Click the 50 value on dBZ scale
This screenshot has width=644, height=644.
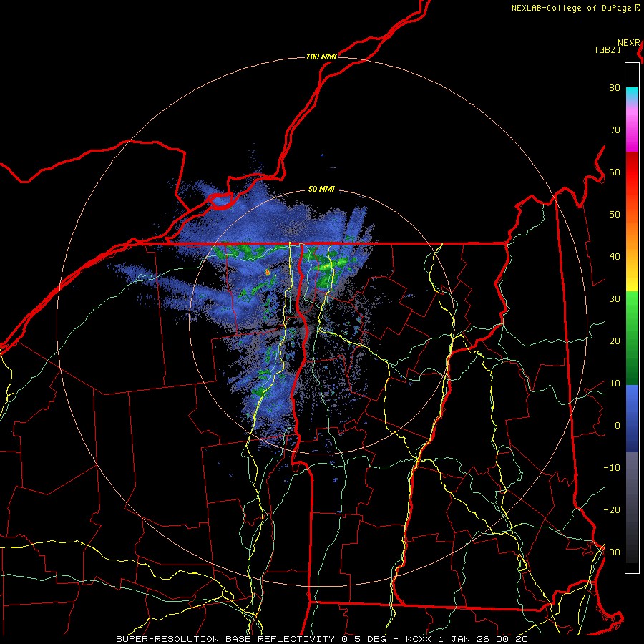click(615, 215)
